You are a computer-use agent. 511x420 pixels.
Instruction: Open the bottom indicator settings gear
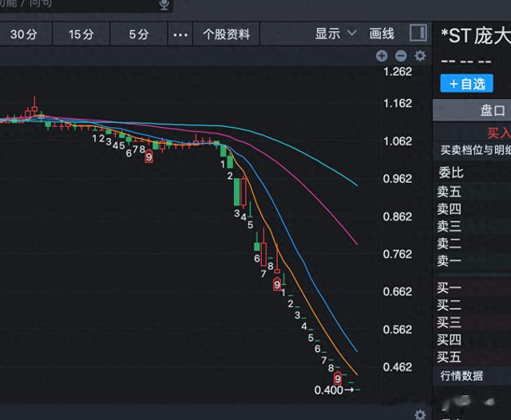point(420,414)
